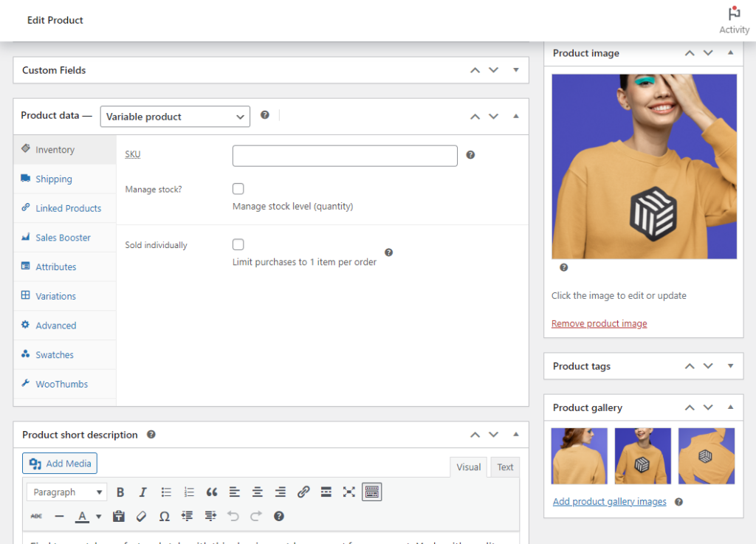The width and height of the screenshot is (756, 544).
Task: Remove the product image
Action: pos(599,323)
